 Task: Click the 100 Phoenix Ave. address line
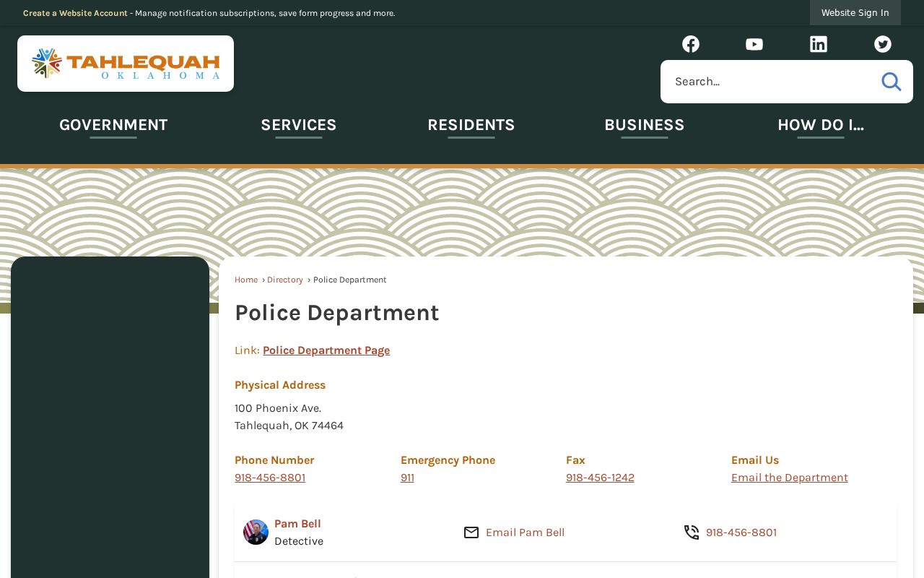pyautogui.click(x=278, y=408)
